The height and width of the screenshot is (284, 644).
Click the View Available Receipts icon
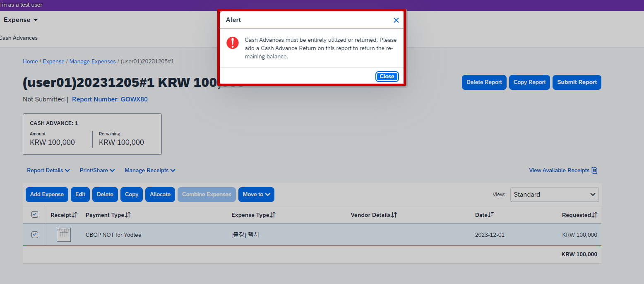[x=594, y=171]
